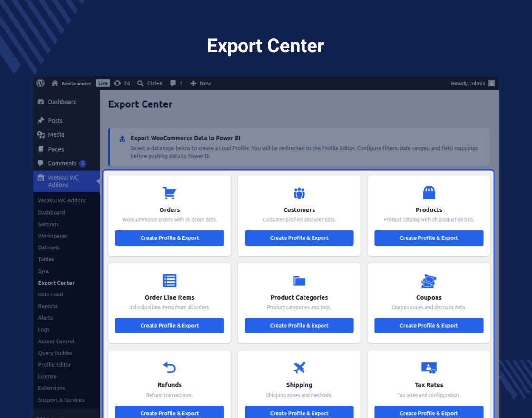Click 'Refund transactions.' description text

(169, 395)
